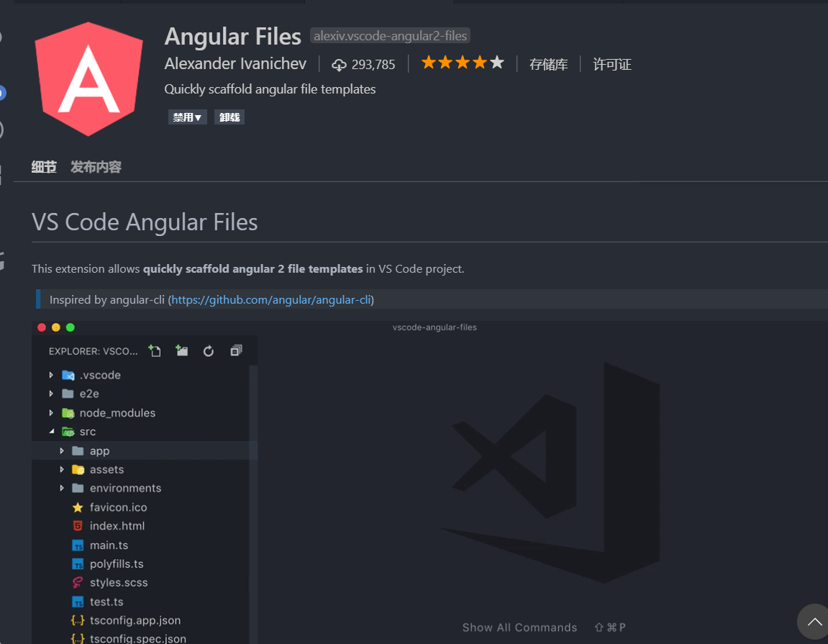Click the main.ts TypeScript icon
828x644 pixels.
78,545
